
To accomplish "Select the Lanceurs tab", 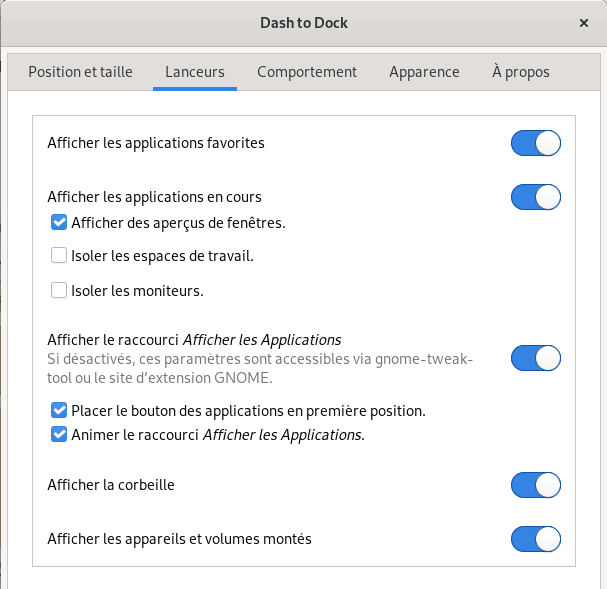I will pos(195,72).
